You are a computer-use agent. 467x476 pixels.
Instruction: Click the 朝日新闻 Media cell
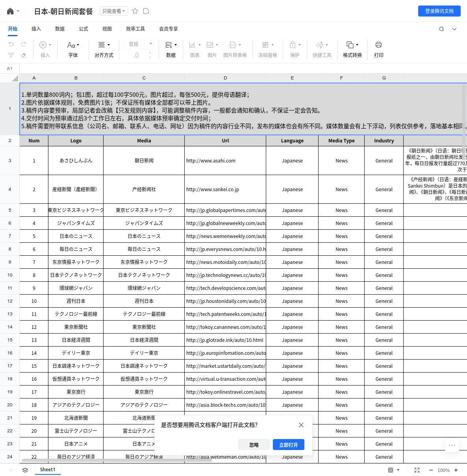(144, 161)
